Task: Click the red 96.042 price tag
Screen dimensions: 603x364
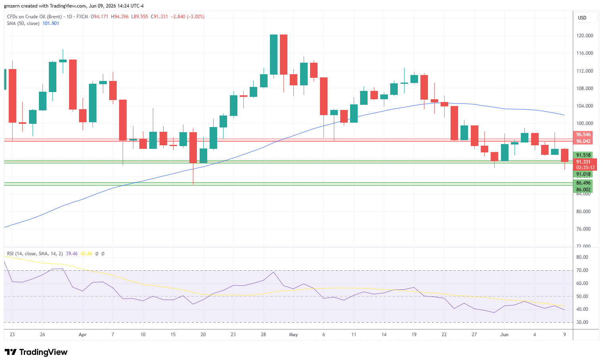Action: [x=583, y=141]
